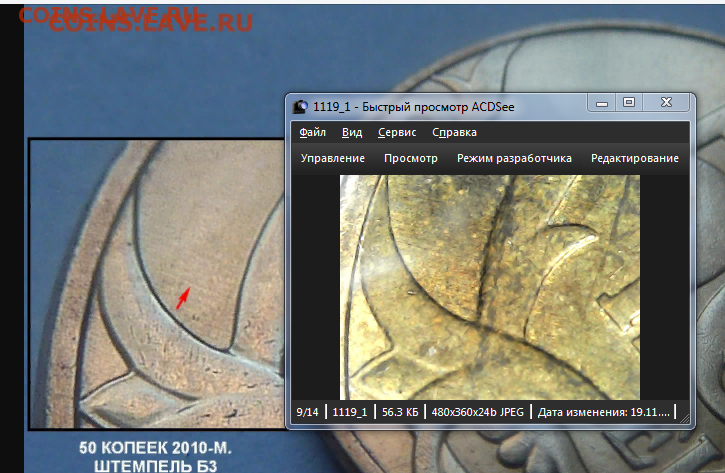Click the coin image in ACDSee viewer
The image size is (725, 473).
[x=490, y=287]
